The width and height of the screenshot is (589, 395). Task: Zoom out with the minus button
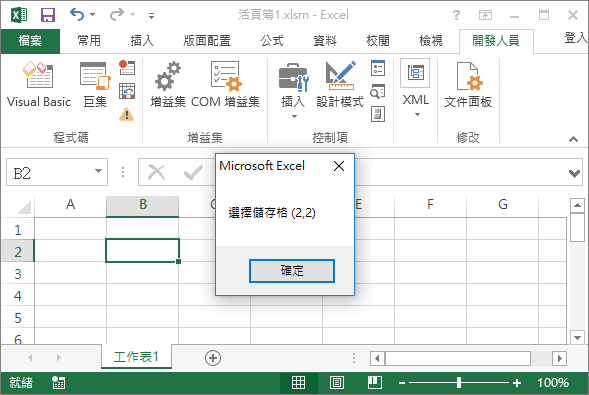402,383
